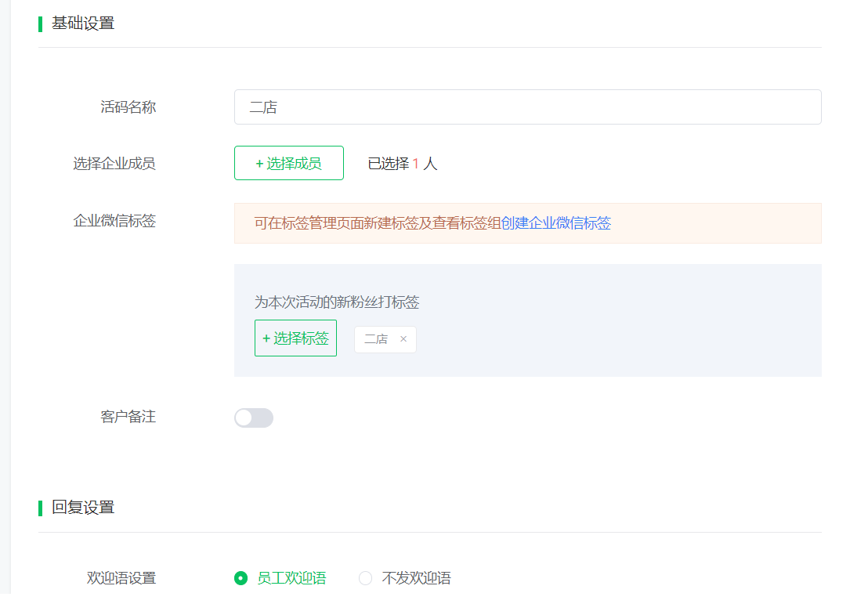868x604 pixels.
Task: Click the 可在标签管理页面新建标签及查看标签组 notice text
Action: pos(378,223)
